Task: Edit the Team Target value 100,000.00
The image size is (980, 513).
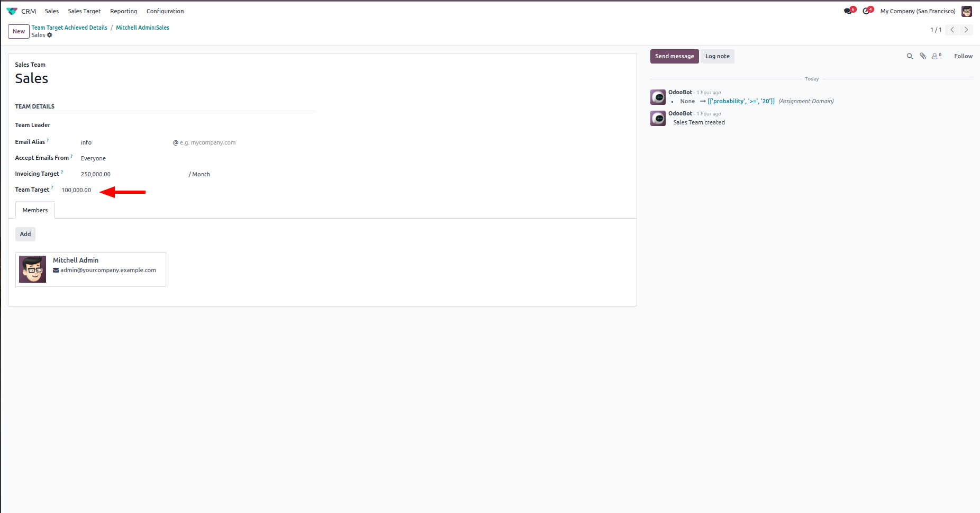Action: (76, 190)
